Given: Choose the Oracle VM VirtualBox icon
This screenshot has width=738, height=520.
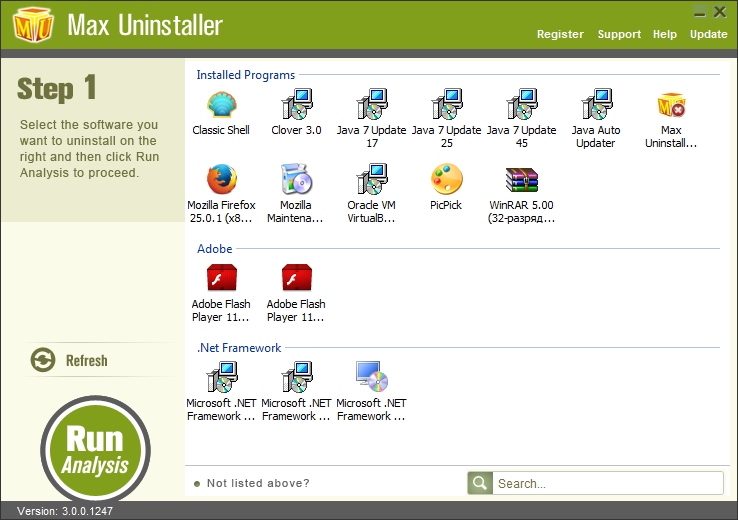Looking at the screenshot, I should click(x=371, y=180).
